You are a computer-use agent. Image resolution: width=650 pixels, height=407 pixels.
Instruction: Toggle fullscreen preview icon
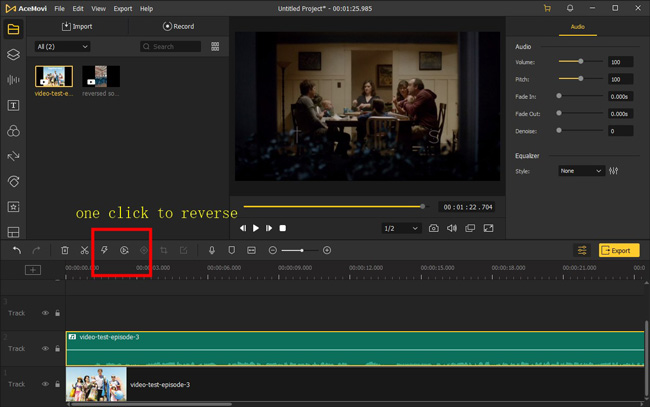(x=488, y=228)
